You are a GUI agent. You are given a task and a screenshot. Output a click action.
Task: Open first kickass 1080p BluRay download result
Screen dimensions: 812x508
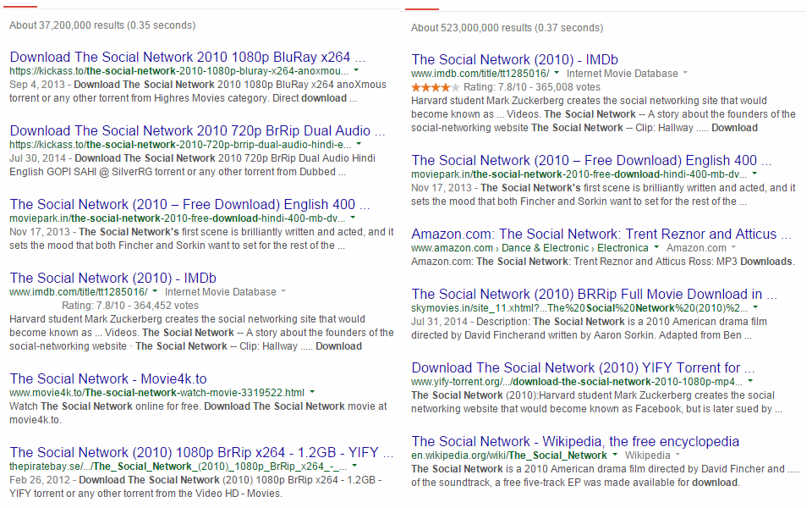pyautogui.click(x=188, y=57)
